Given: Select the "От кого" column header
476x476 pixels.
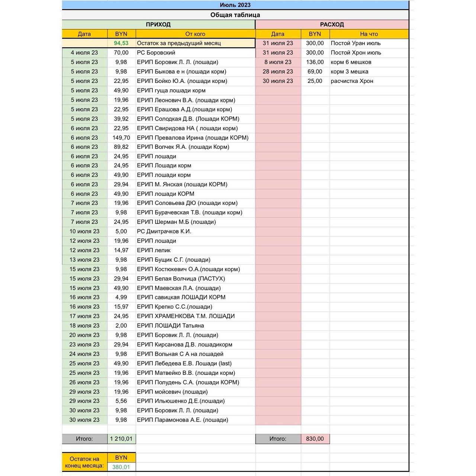Looking at the screenshot, I should (x=195, y=34).
